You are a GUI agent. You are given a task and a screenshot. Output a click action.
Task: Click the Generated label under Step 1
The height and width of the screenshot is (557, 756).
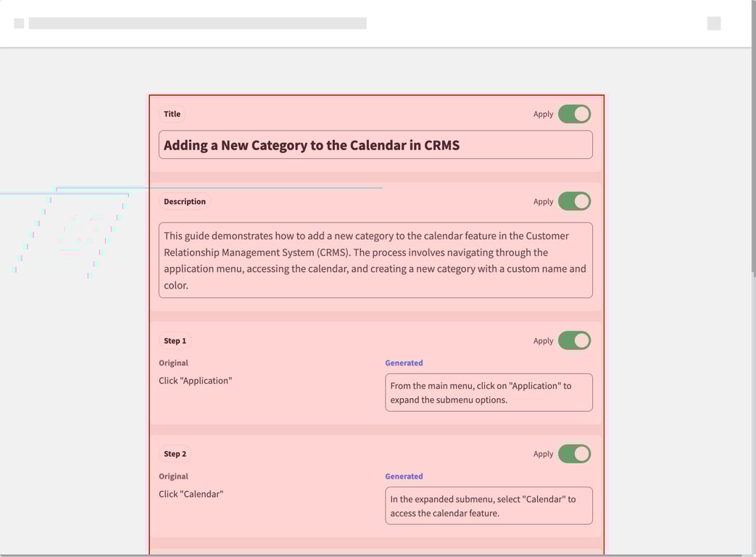coord(404,363)
